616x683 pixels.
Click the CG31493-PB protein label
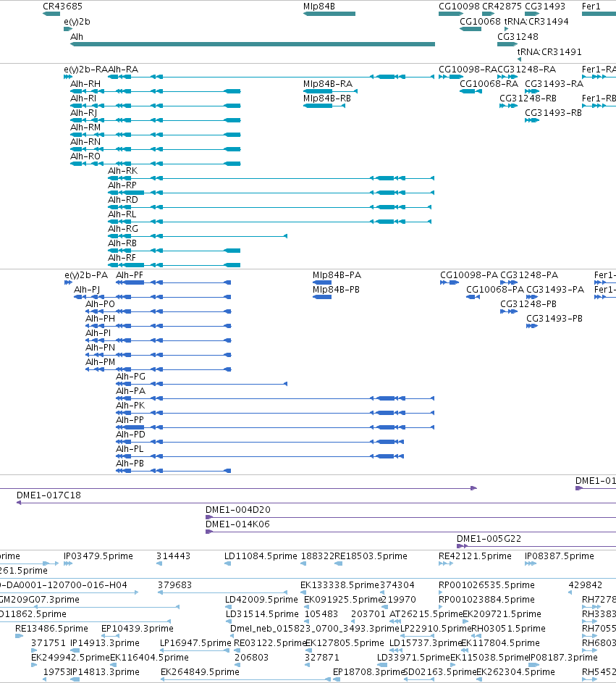[554, 319]
